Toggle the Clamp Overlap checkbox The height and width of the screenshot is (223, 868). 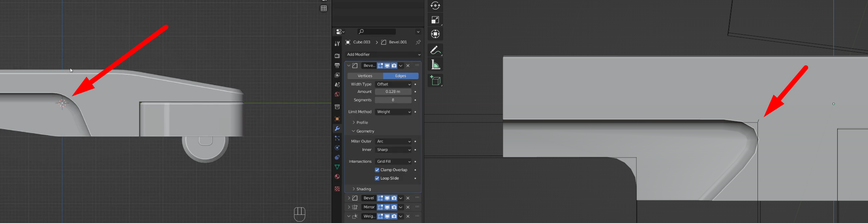tap(377, 170)
